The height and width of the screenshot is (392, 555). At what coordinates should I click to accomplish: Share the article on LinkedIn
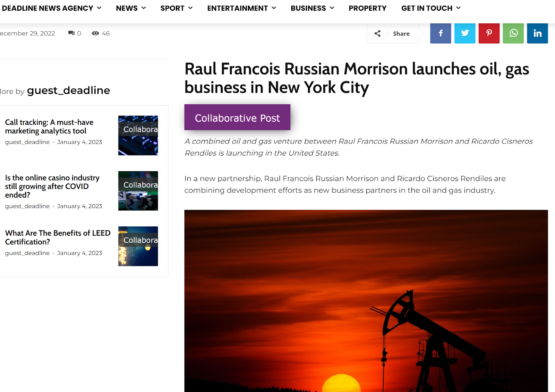click(x=537, y=33)
